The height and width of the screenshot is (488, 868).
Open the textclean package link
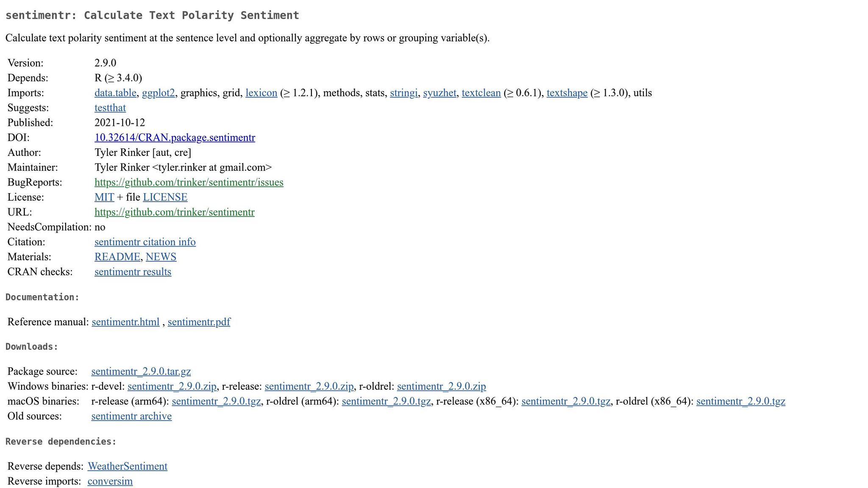coord(481,93)
